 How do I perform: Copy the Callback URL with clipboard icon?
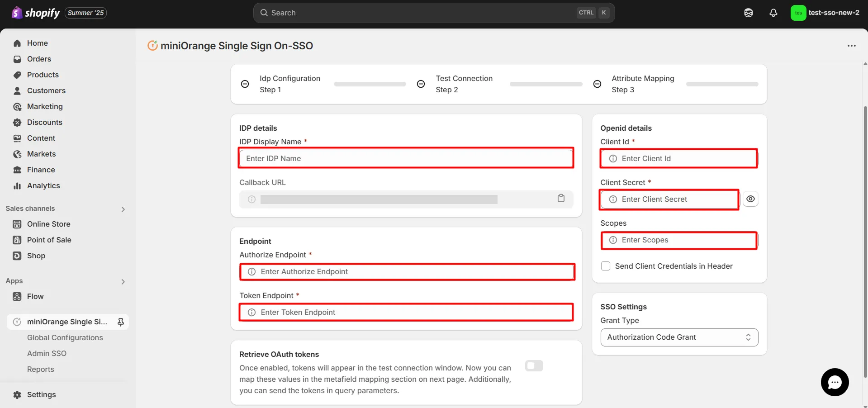point(561,198)
